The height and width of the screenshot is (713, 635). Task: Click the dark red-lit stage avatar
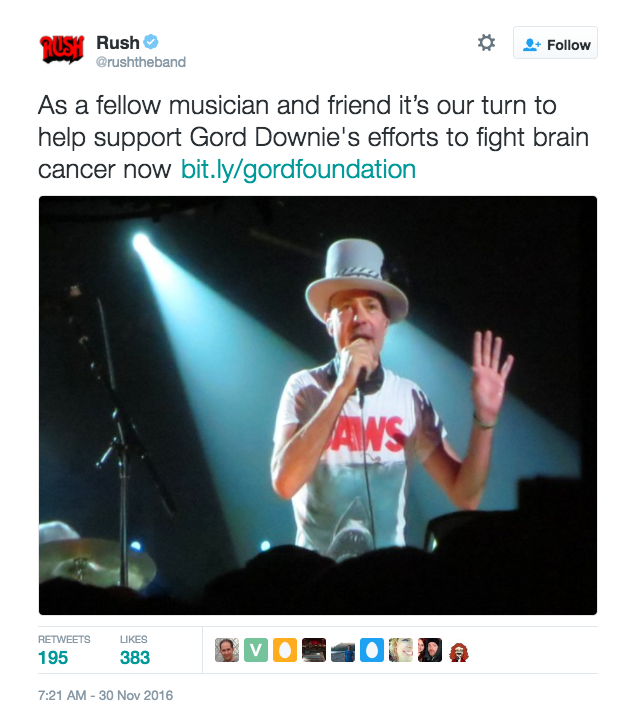[314, 651]
